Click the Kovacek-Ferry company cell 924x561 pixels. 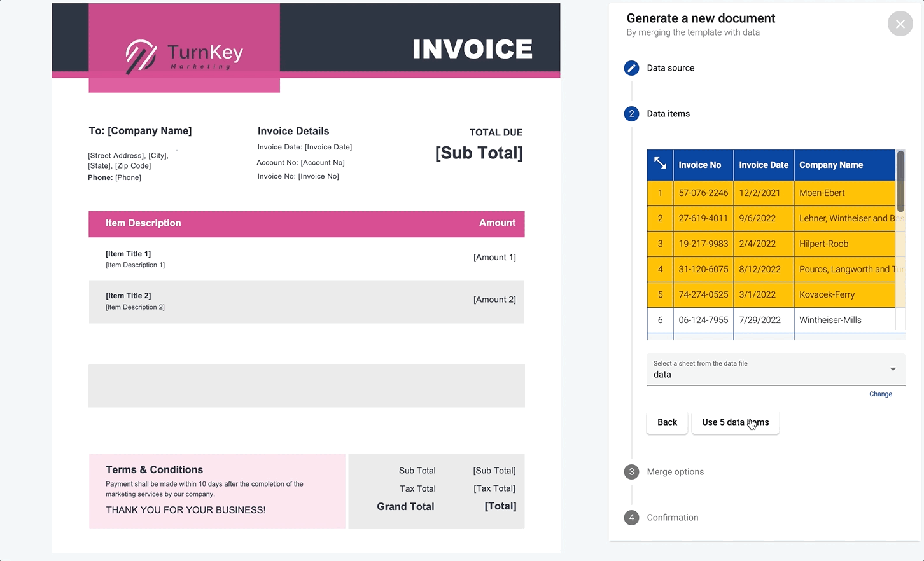[844, 294]
